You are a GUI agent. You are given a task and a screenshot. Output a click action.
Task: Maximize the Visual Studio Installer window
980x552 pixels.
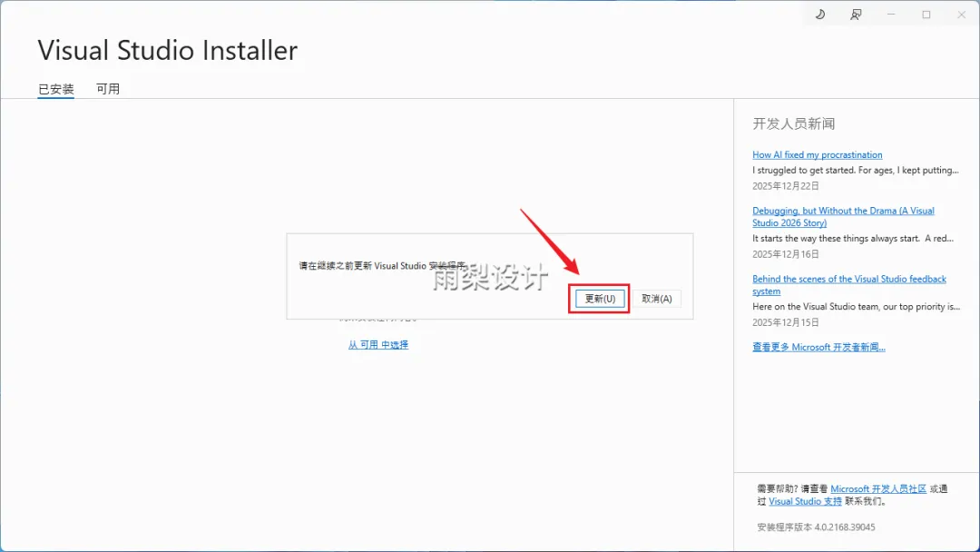tap(926, 15)
